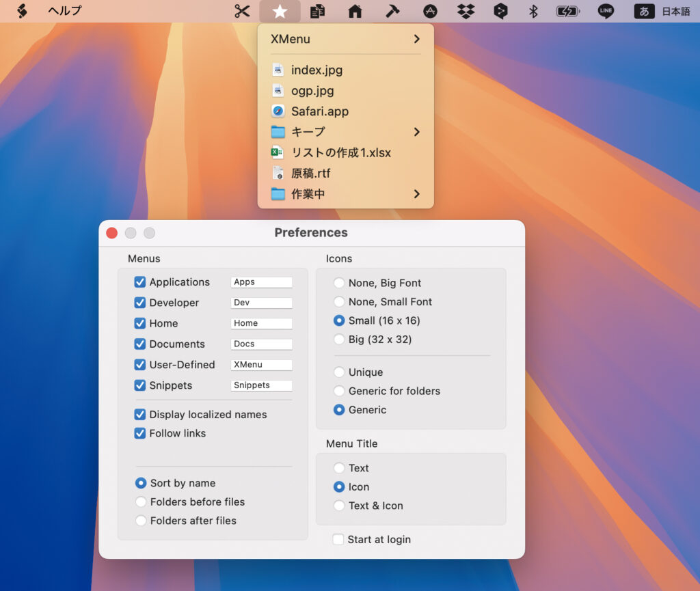700x591 pixels.
Task: Open the Bluetooth status icon
Action: (533, 11)
